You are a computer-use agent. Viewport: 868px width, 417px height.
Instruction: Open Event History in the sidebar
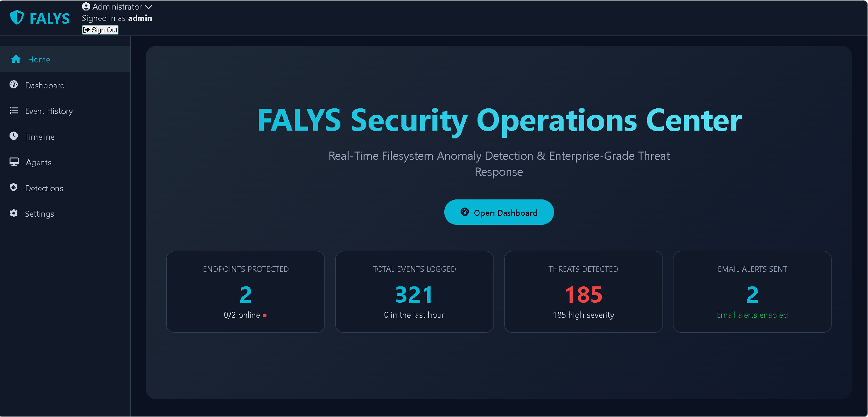tap(65, 111)
